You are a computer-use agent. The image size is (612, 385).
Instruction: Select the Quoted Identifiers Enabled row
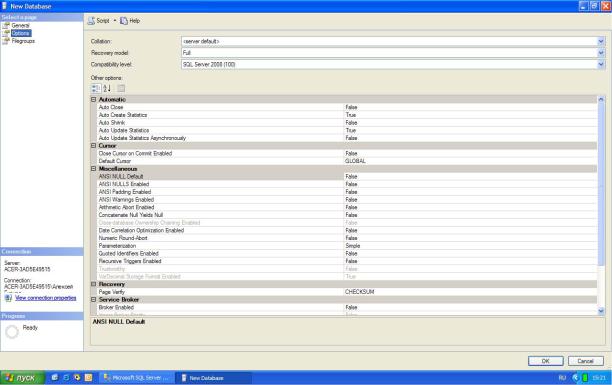[x=347, y=253]
